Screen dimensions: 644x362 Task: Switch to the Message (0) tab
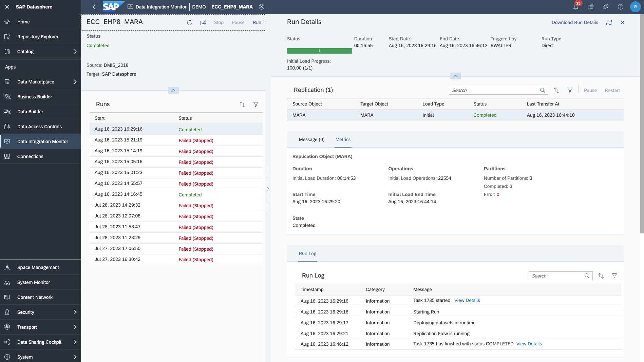coord(311,139)
